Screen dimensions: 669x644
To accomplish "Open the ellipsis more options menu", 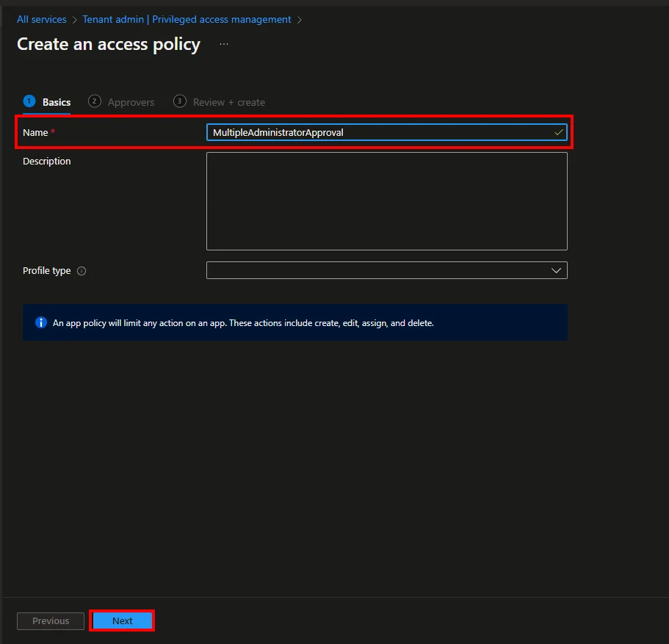I will tap(224, 44).
